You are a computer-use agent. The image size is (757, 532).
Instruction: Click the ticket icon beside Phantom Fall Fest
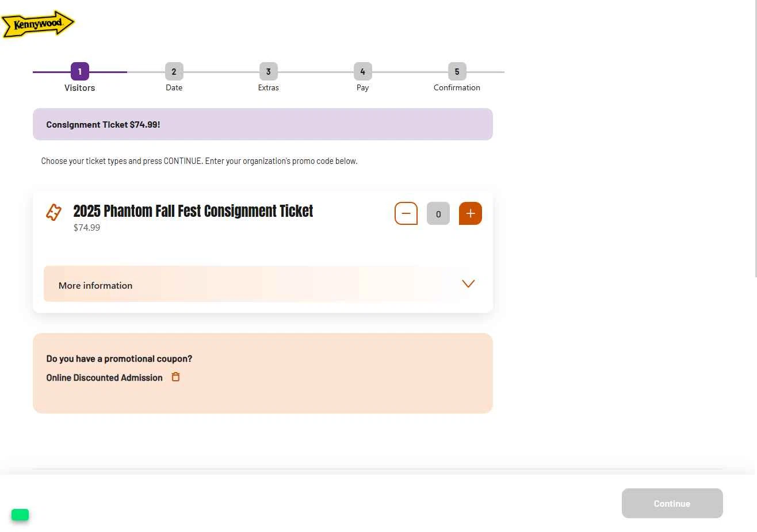pos(54,212)
